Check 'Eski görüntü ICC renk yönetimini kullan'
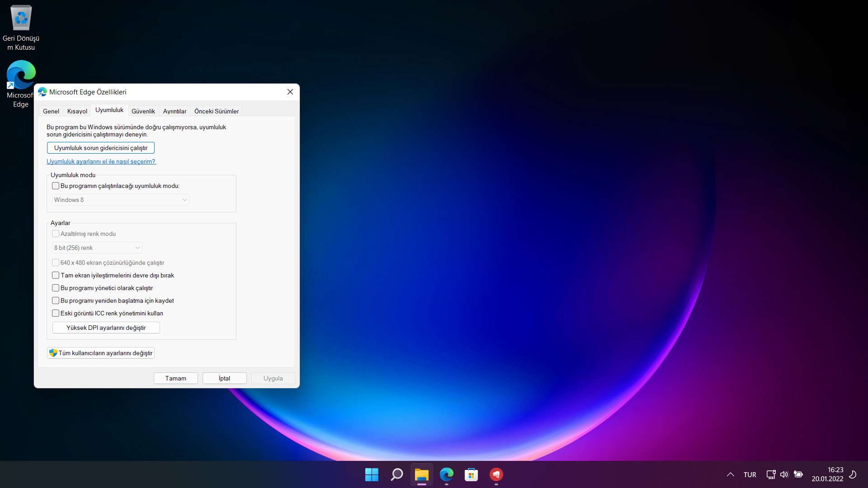 tap(56, 313)
